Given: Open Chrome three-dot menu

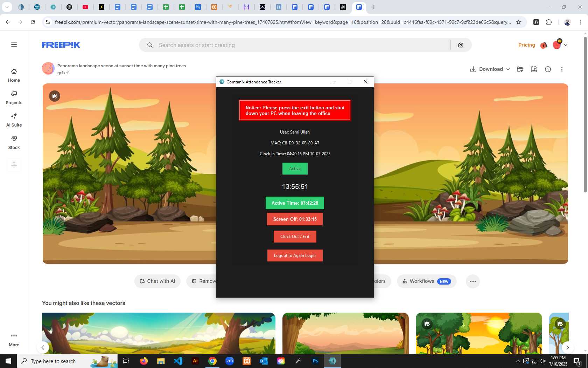Looking at the screenshot, I should click(x=580, y=22).
